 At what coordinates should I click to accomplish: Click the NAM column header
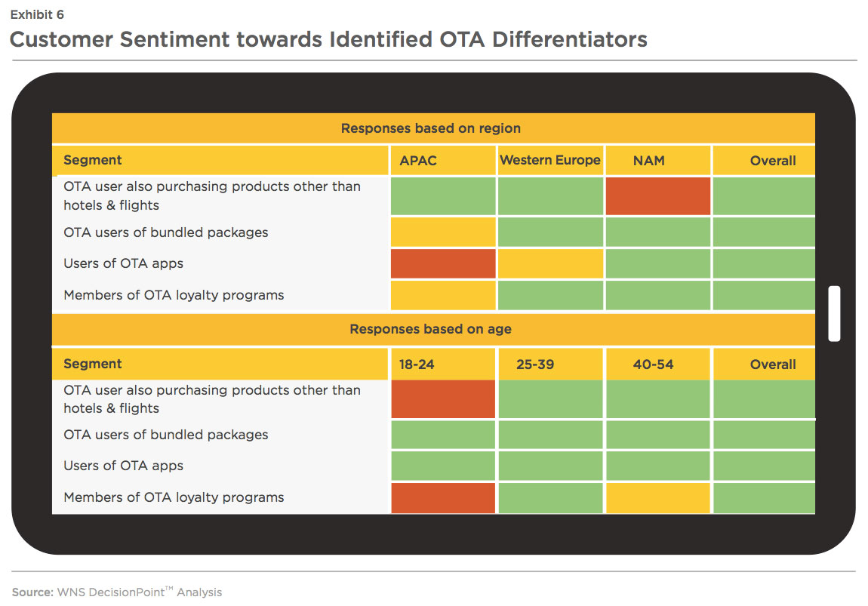657,161
